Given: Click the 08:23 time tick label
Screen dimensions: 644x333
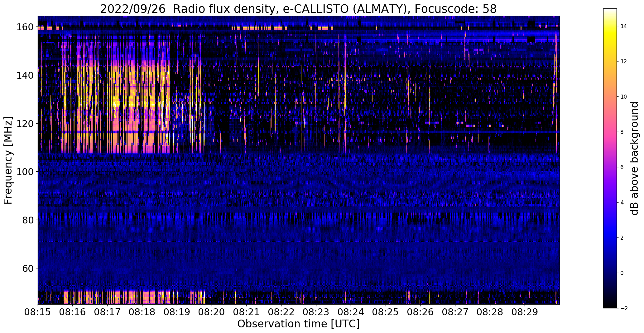Looking at the screenshot, I should tap(316, 312).
